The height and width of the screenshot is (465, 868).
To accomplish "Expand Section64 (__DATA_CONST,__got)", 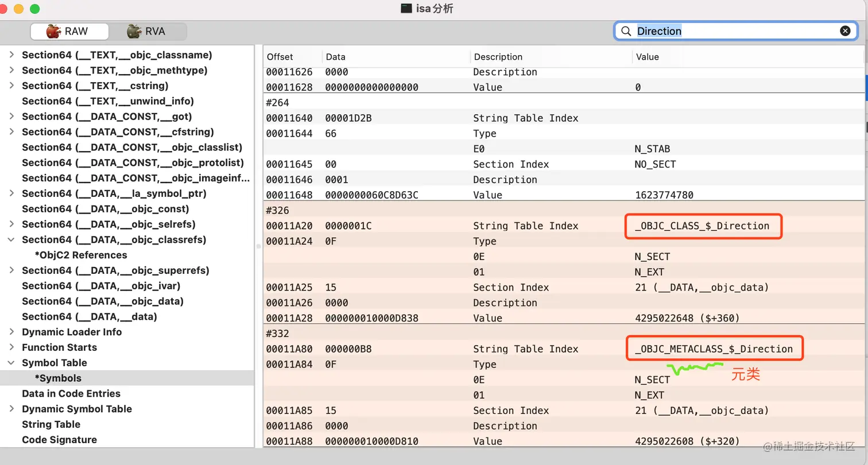I will tap(11, 117).
